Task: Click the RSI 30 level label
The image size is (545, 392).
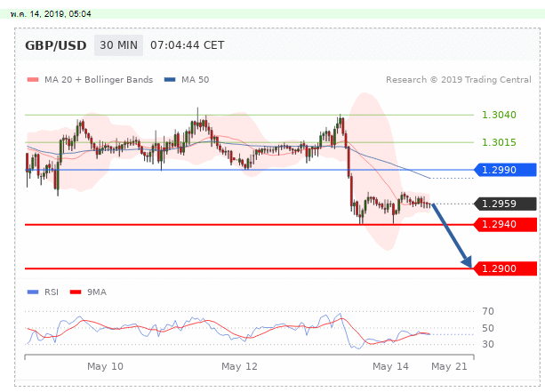Action: point(488,344)
